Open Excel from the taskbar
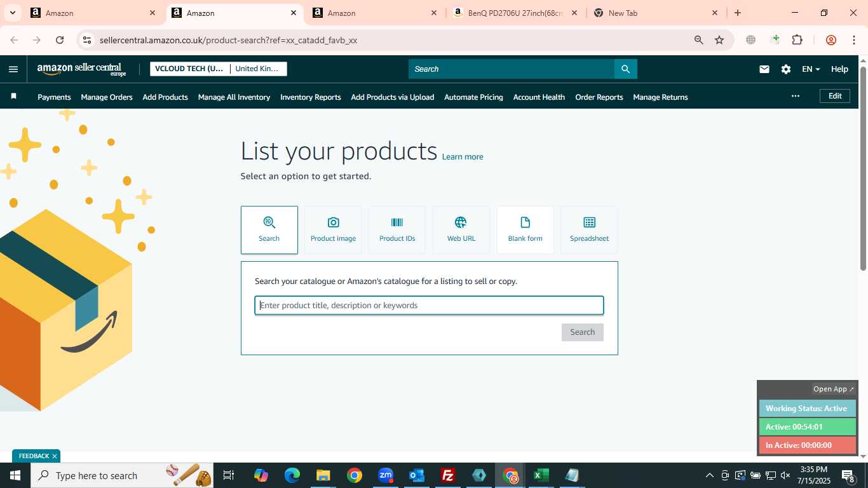The height and width of the screenshot is (488, 868). tap(541, 475)
